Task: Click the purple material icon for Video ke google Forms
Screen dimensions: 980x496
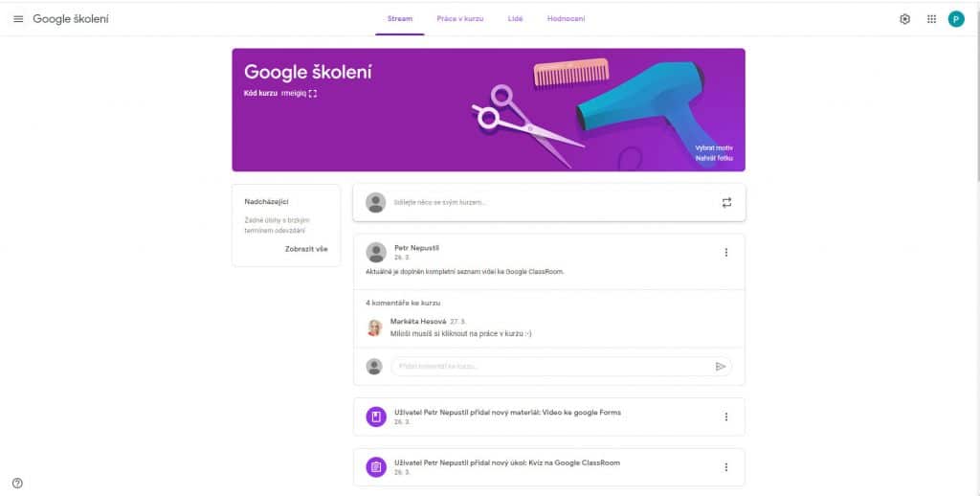Action: (375, 417)
